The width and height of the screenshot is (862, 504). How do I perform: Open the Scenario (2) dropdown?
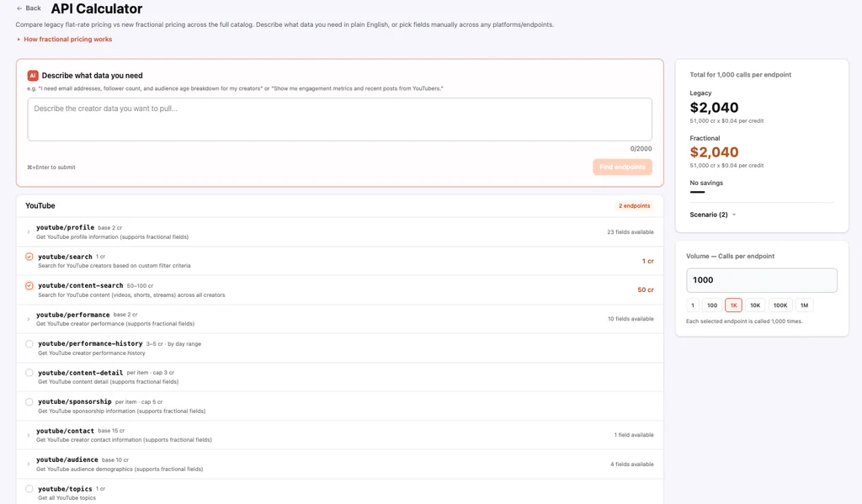pyautogui.click(x=712, y=215)
